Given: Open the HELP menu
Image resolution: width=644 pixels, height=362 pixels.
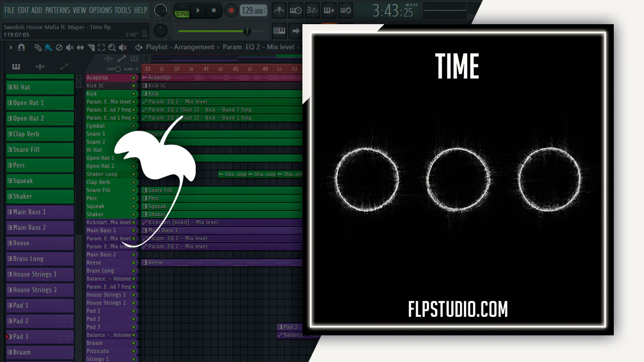Looking at the screenshot, I should pyautogui.click(x=141, y=10).
